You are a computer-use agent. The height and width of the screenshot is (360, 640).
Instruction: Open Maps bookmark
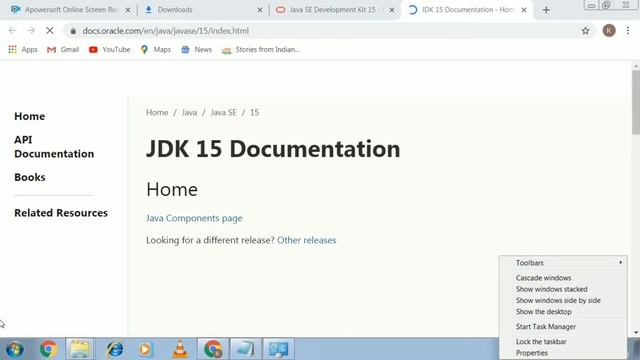click(156, 49)
